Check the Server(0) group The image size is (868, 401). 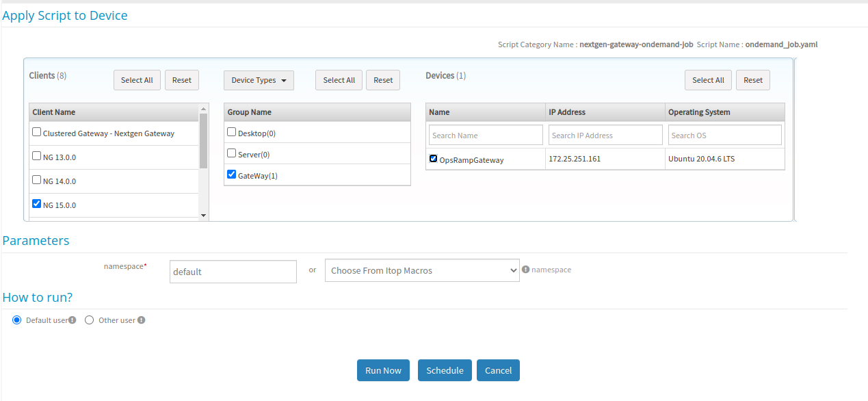(x=231, y=152)
